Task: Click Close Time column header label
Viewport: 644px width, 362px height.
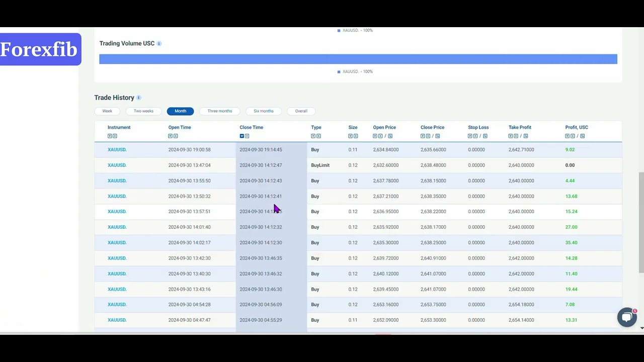Action: click(251, 128)
